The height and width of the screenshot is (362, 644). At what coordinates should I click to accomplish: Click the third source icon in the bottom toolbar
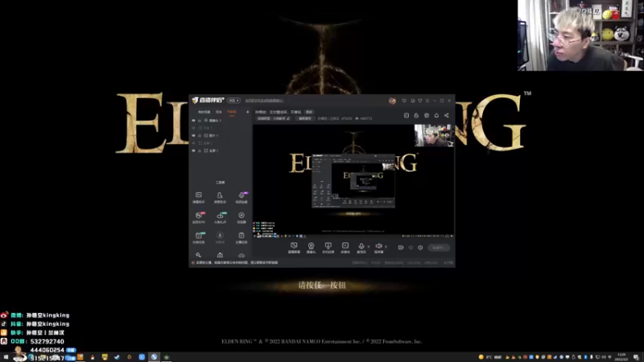point(328,248)
